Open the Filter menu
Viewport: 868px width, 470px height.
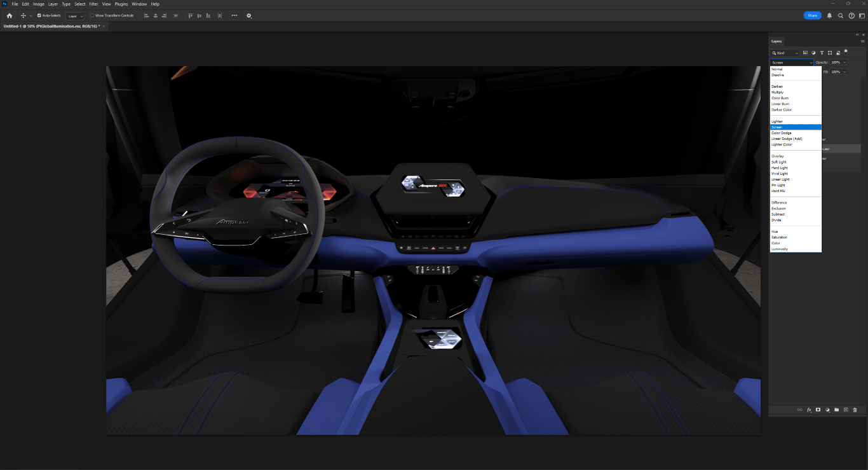tap(93, 4)
